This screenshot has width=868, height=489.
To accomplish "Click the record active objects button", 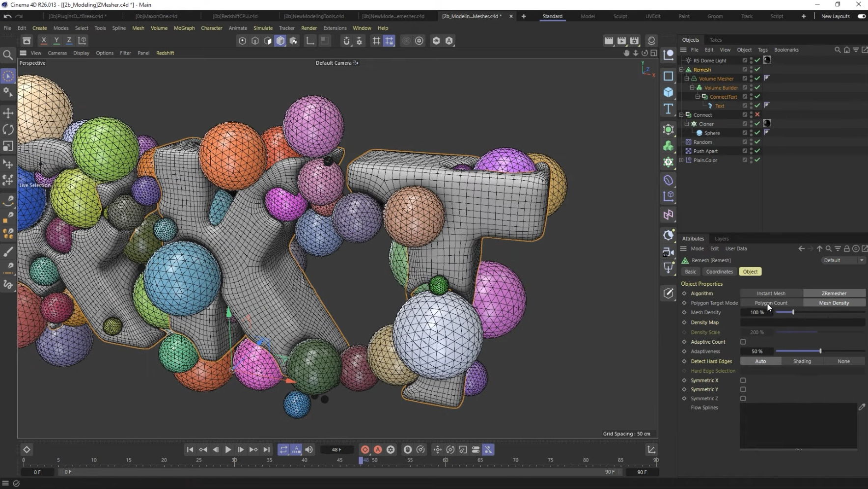I will 365,450.
